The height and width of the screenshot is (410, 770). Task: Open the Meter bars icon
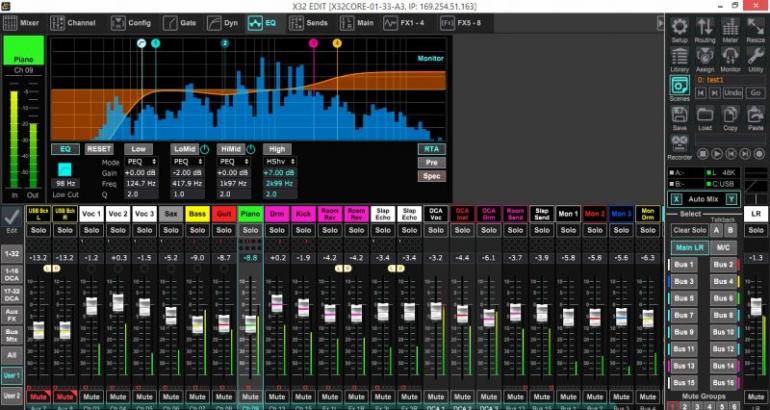730,27
